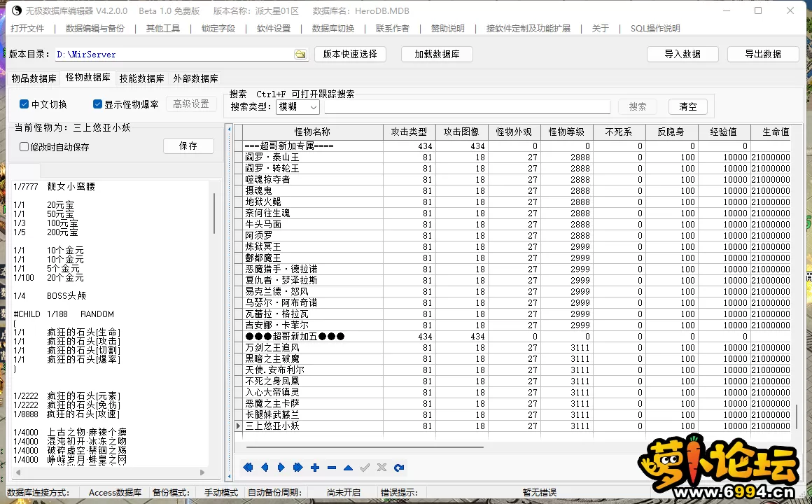This screenshot has width=812, height=504.
Task: Click drop entry 靓女小蛮腰
Action: point(71,186)
